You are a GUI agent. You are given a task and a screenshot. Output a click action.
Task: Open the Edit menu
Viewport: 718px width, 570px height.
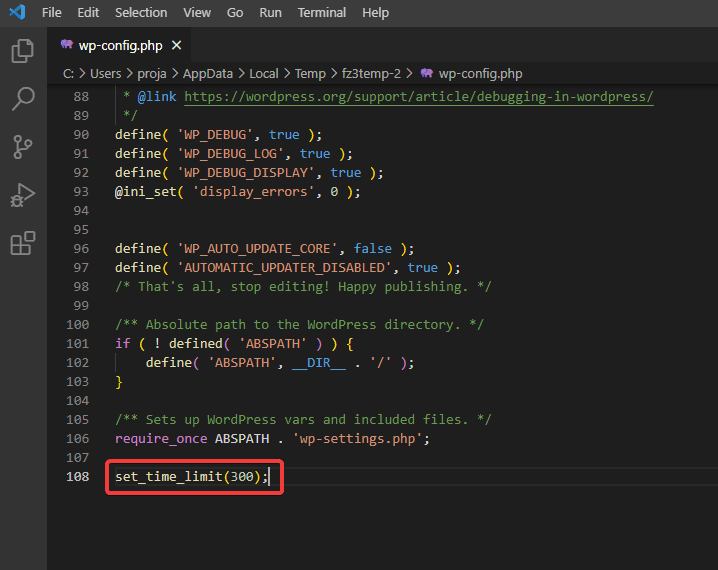pos(88,12)
